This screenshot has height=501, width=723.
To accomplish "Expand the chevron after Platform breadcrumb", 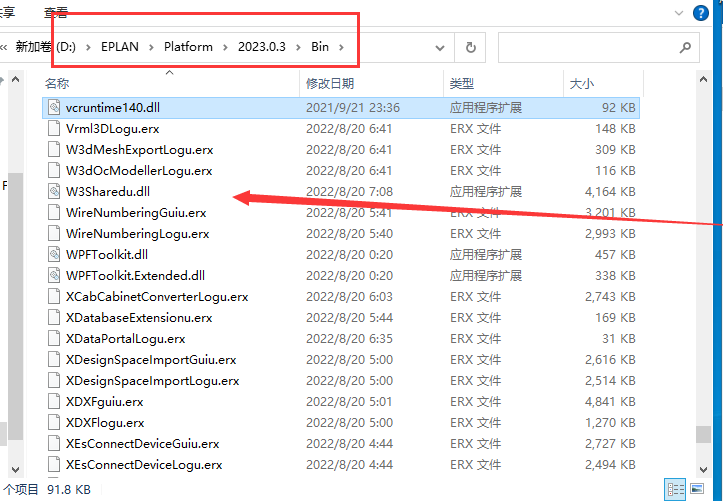I will (225, 47).
